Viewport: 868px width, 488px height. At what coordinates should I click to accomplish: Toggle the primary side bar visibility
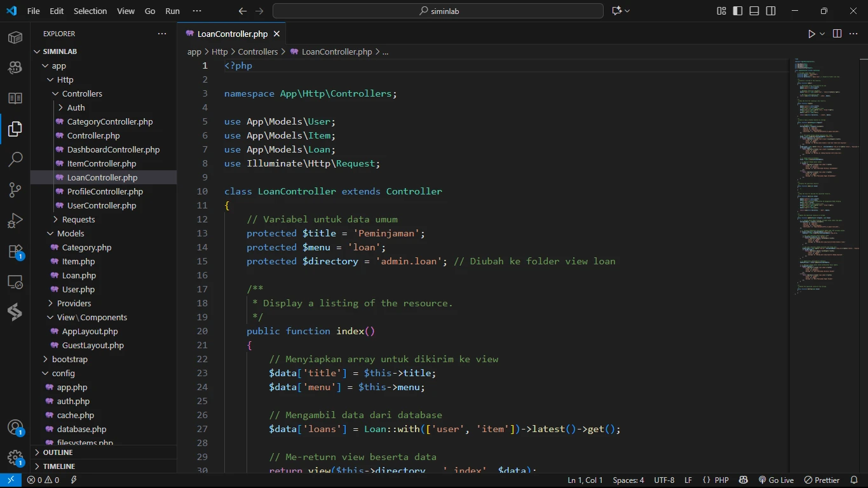[738, 11]
